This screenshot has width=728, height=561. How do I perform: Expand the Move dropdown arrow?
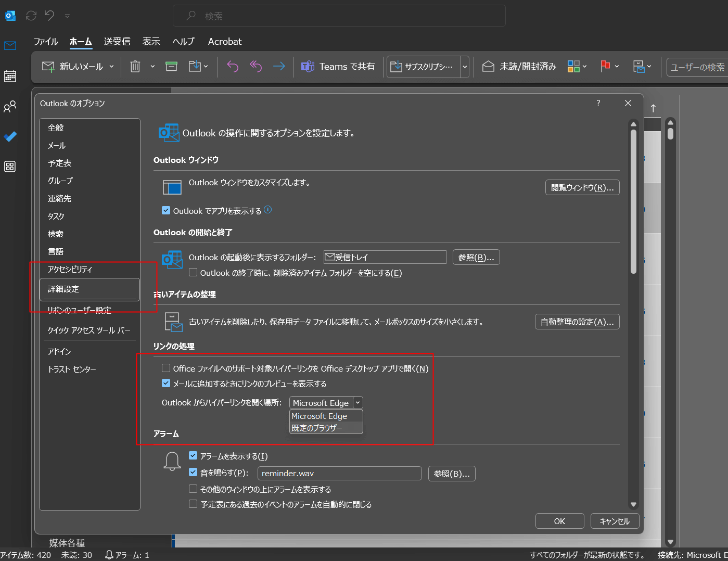(206, 67)
